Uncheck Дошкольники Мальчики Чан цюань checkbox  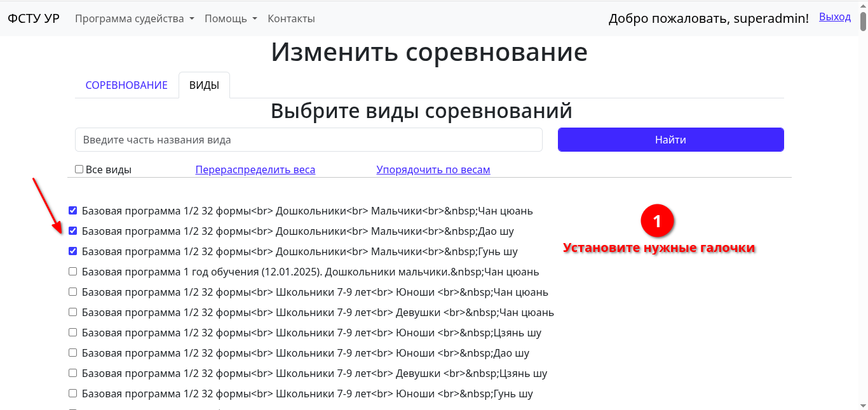73,211
